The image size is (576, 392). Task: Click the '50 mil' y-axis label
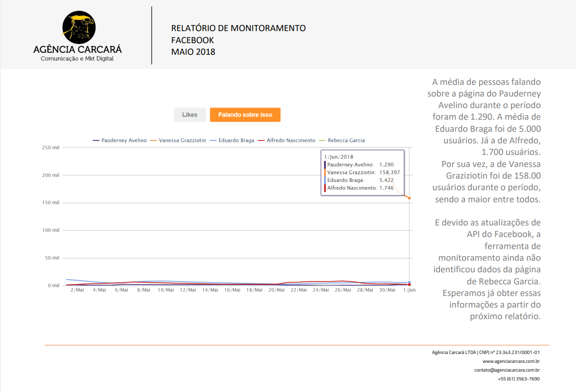52,258
